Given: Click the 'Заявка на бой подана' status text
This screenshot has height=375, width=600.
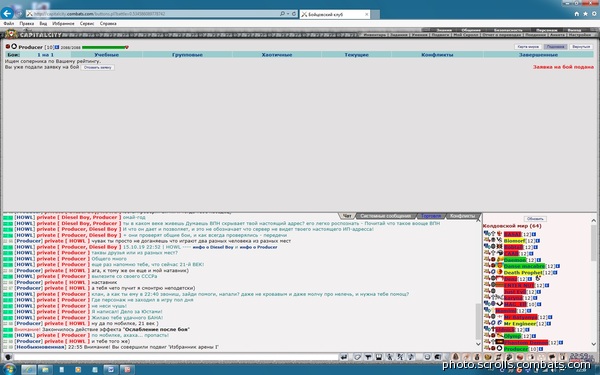Looking at the screenshot, I should pos(563,67).
